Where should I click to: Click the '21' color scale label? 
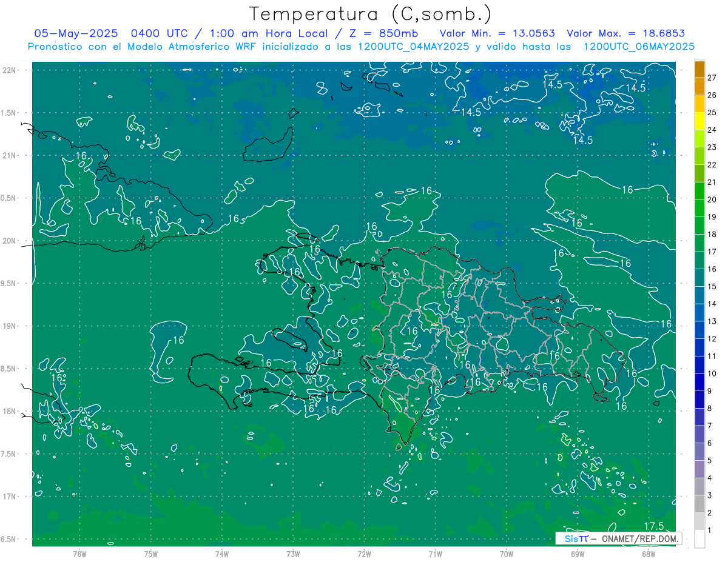tap(712, 182)
